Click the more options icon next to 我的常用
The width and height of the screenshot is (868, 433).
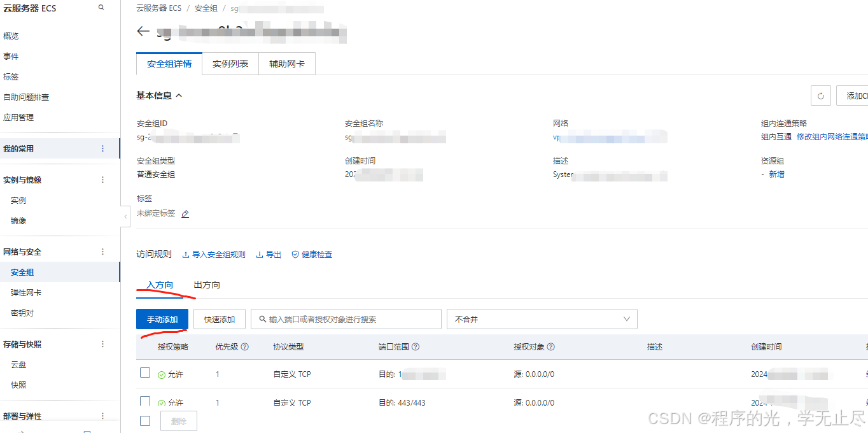pos(102,148)
